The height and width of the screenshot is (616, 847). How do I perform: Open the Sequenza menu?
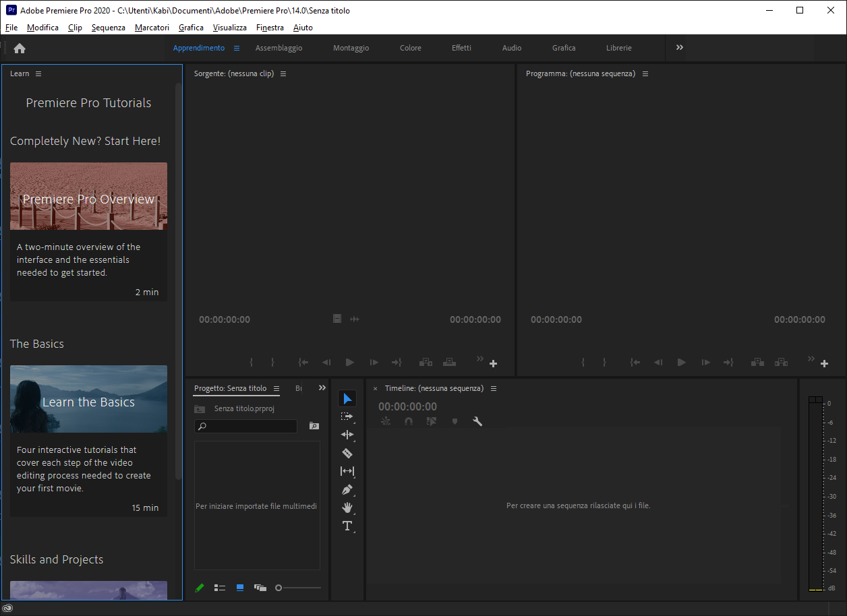tap(109, 28)
